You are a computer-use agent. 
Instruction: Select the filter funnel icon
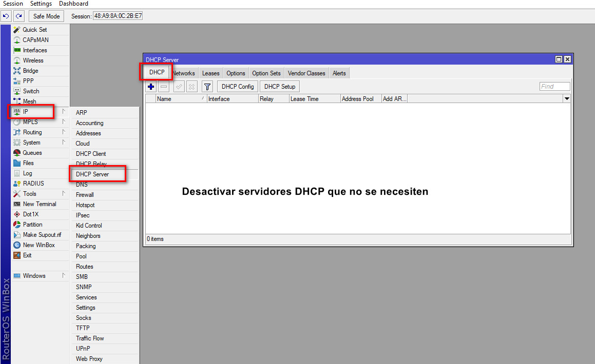(207, 86)
